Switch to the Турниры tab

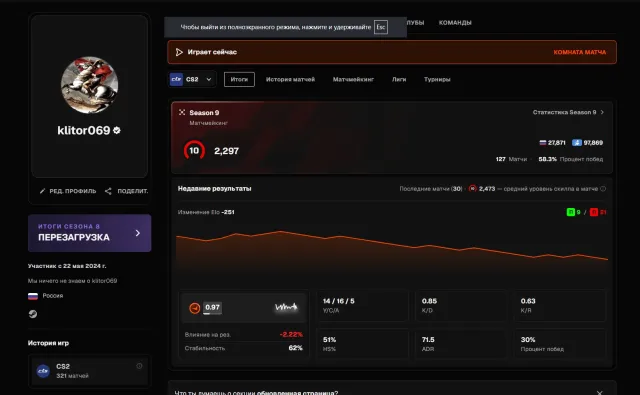[437, 79]
